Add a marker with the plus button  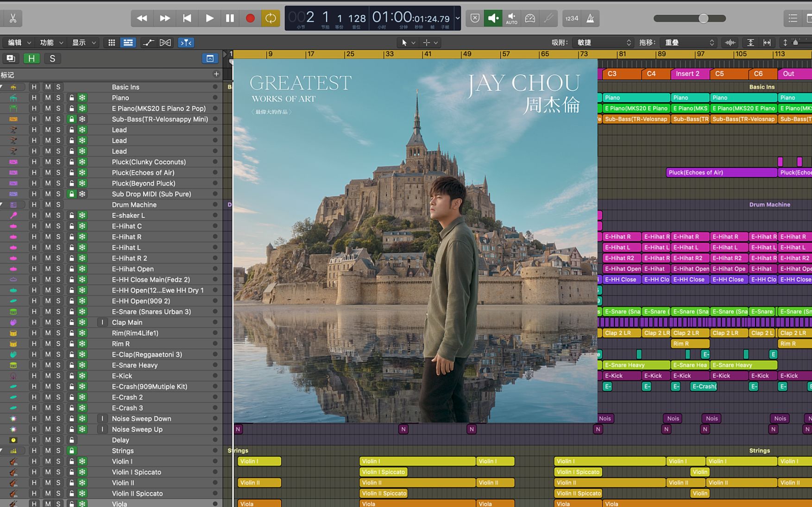pos(216,74)
